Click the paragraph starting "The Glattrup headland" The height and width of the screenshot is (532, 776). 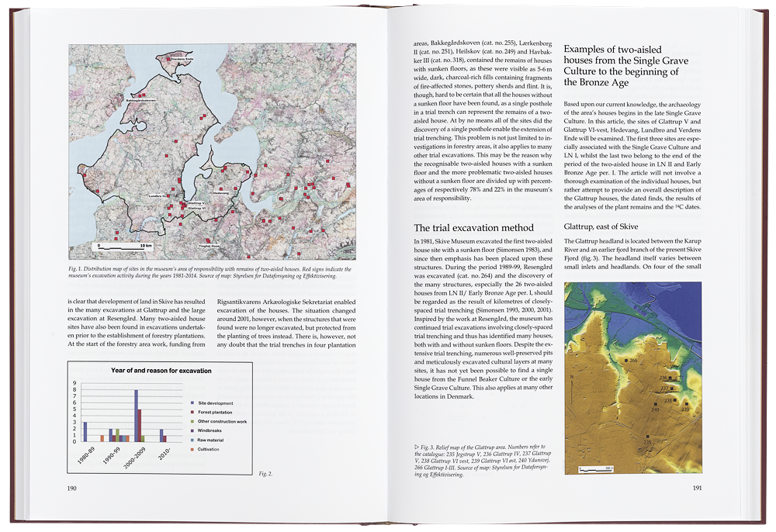(632, 254)
